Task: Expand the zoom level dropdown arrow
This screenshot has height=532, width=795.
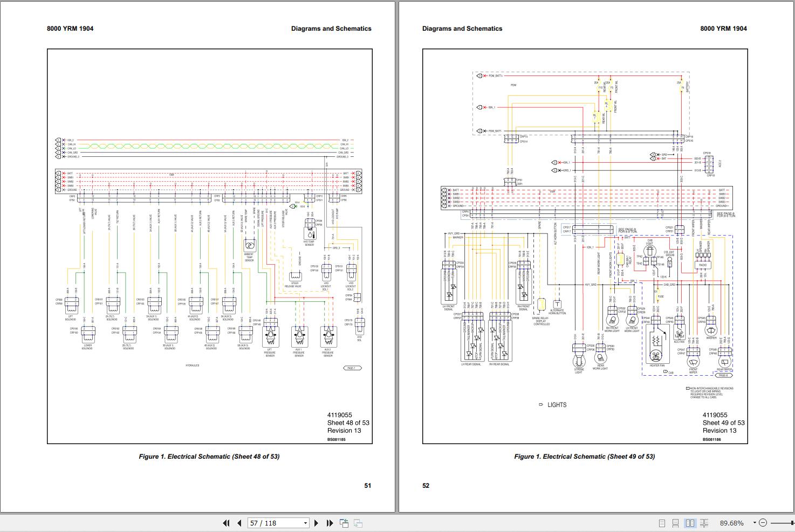Action: [x=755, y=523]
